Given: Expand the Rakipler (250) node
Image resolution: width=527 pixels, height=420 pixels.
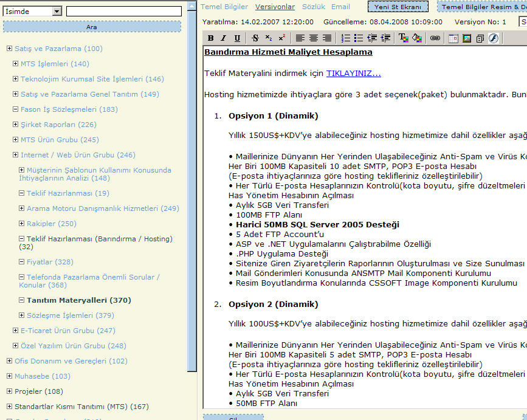Looking at the screenshot, I should 21,224.
